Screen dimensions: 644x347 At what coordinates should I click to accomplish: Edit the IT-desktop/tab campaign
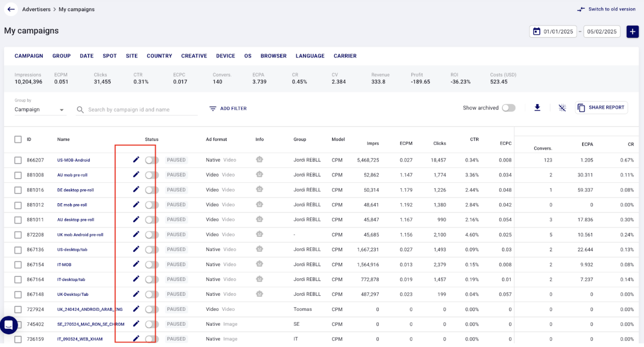pyautogui.click(x=136, y=279)
